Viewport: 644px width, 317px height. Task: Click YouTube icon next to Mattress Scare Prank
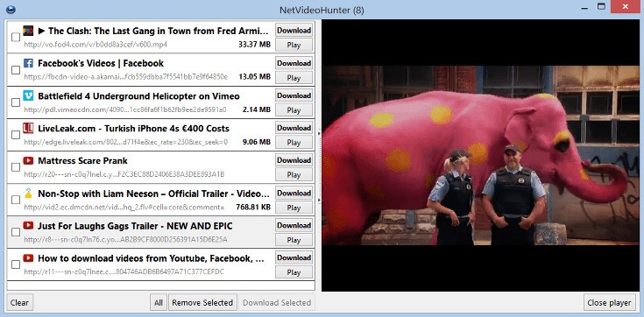28,160
